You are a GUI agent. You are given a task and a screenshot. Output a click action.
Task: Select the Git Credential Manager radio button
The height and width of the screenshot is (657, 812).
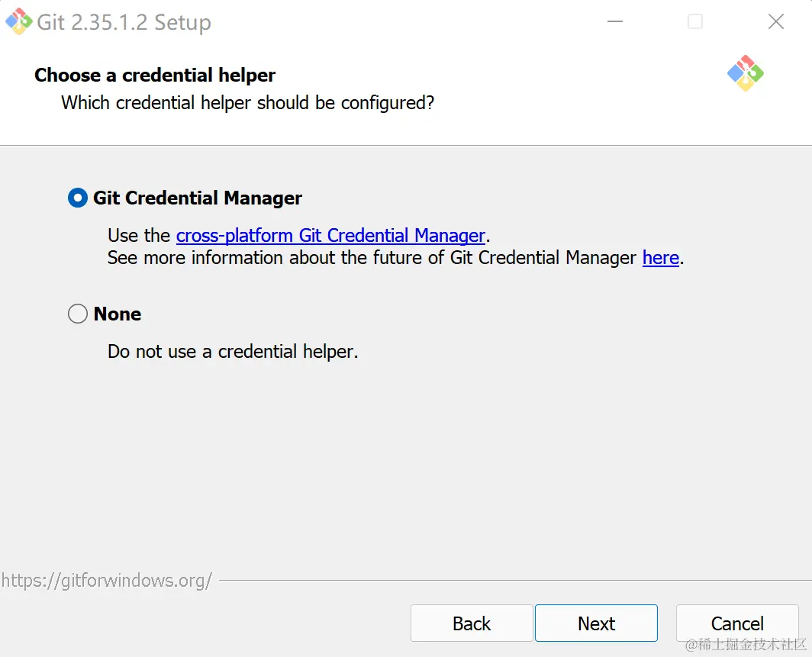[x=78, y=198]
